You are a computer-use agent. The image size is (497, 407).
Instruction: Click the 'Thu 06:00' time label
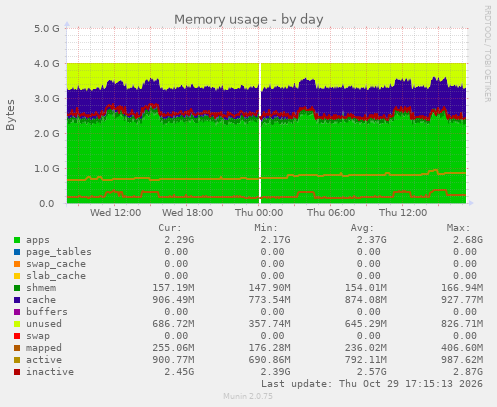click(x=331, y=213)
